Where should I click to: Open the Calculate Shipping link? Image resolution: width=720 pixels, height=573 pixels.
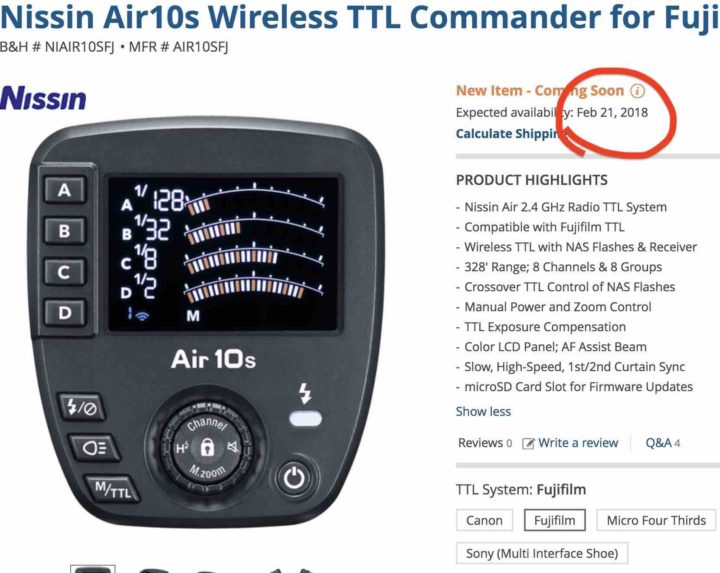(x=512, y=134)
